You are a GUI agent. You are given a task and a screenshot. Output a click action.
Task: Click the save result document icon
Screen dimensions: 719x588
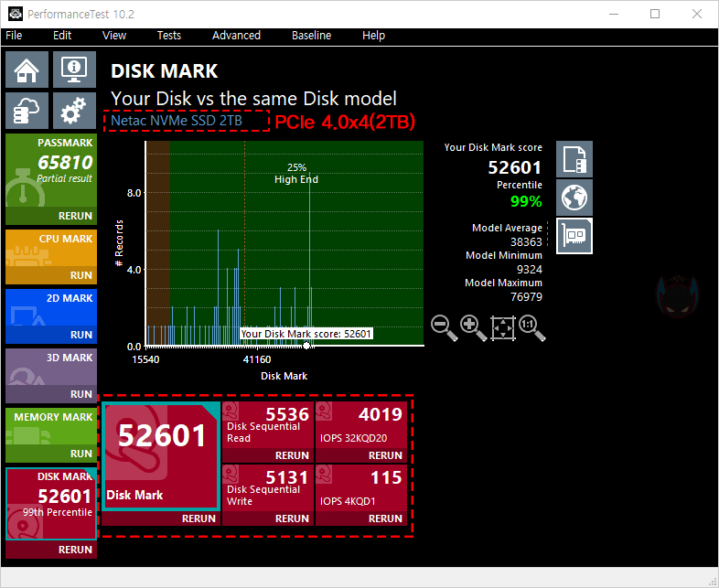574,159
